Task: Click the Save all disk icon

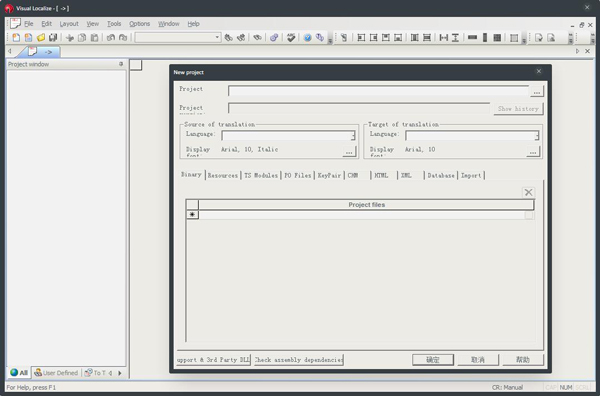Action: click(x=53, y=37)
